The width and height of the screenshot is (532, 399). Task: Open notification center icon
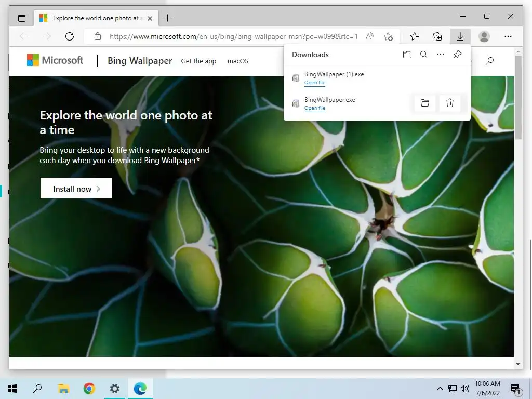[x=515, y=389]
